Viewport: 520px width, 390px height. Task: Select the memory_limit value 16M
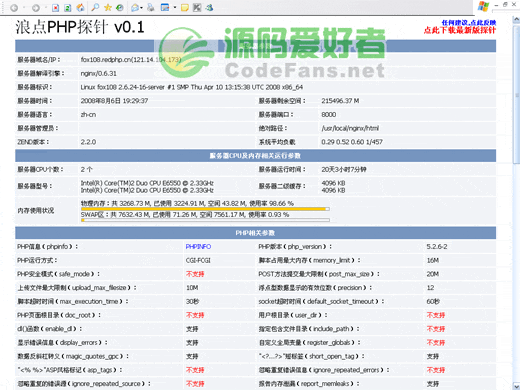(x=433, y=260)
